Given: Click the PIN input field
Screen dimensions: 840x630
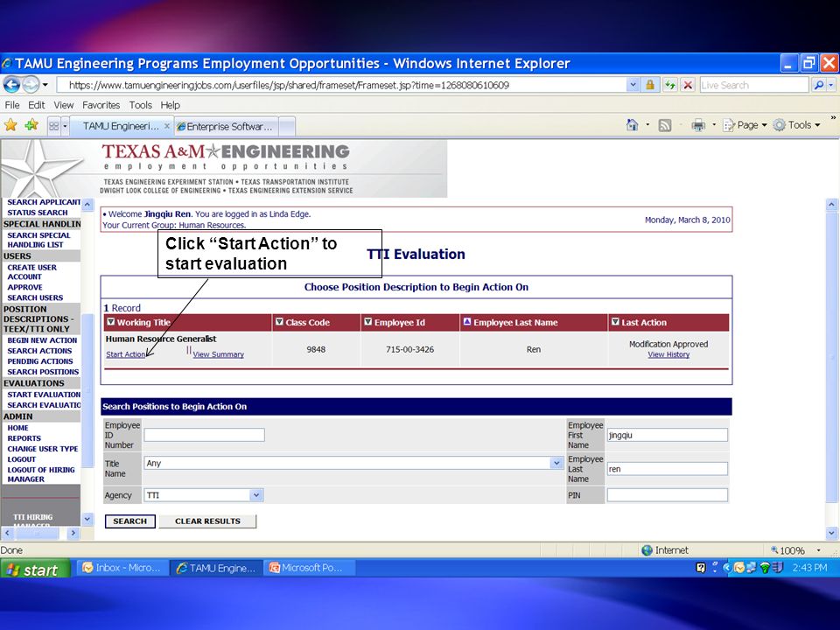Looking at the screenshot, I should tap(668, 495).
